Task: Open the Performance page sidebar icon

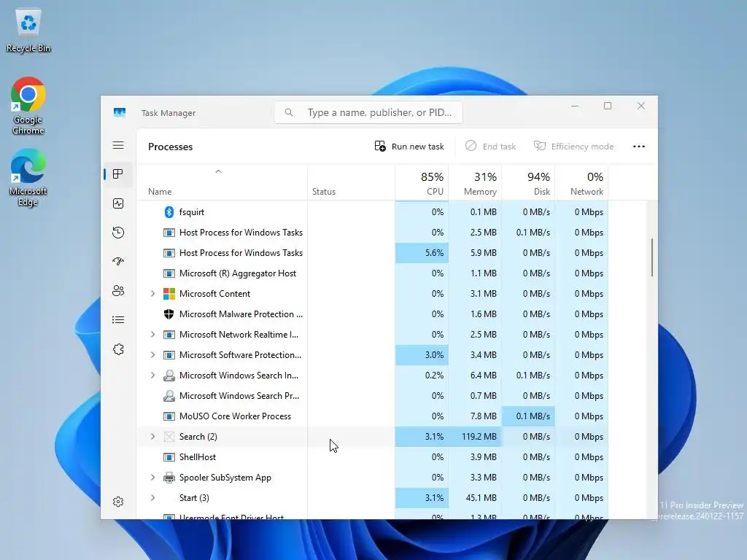Action: [x=118, y=204]
